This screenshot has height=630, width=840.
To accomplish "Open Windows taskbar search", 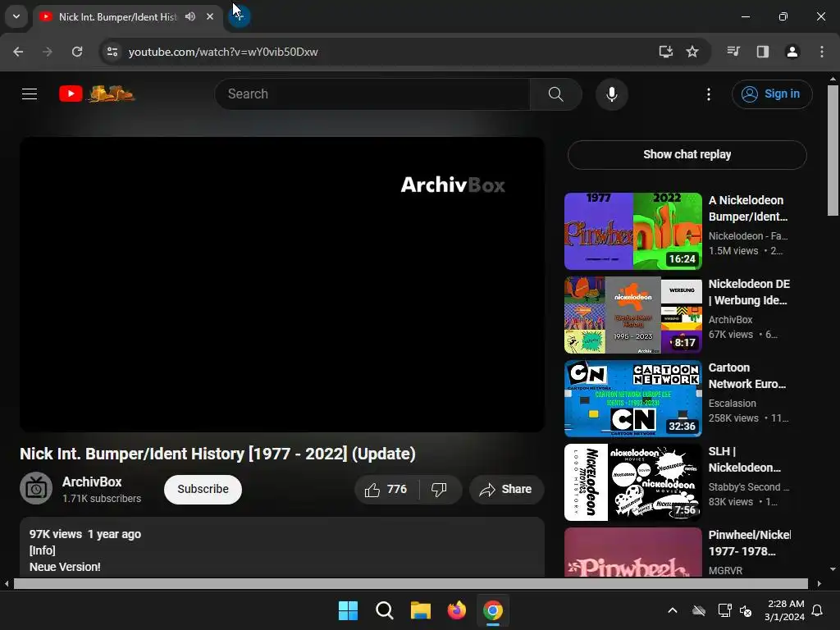I will tap(384, 610).
